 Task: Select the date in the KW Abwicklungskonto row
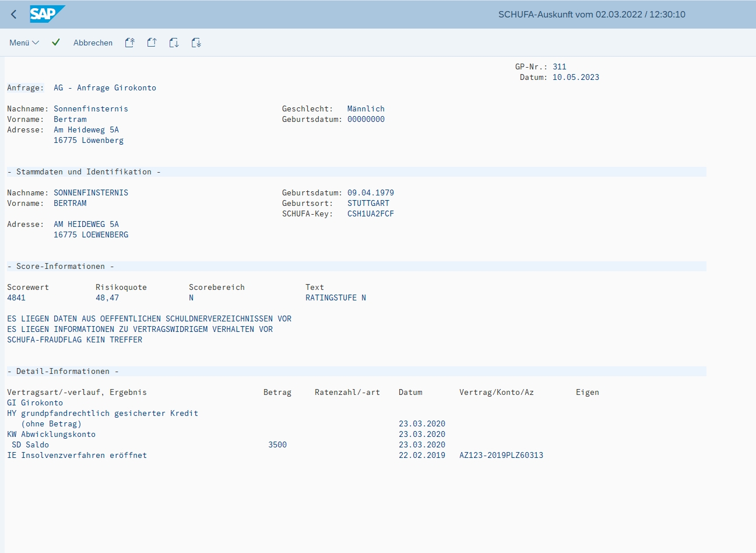(x=422, y=434)
